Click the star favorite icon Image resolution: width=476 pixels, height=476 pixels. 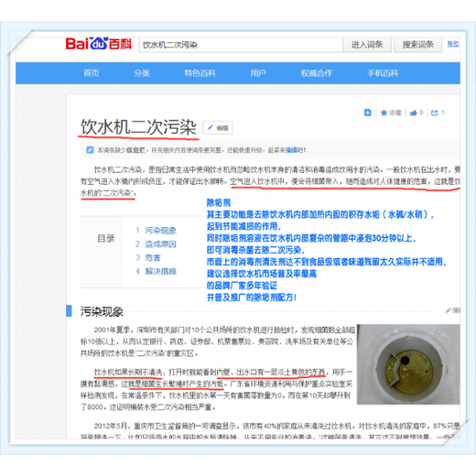[x=384, y=113]
